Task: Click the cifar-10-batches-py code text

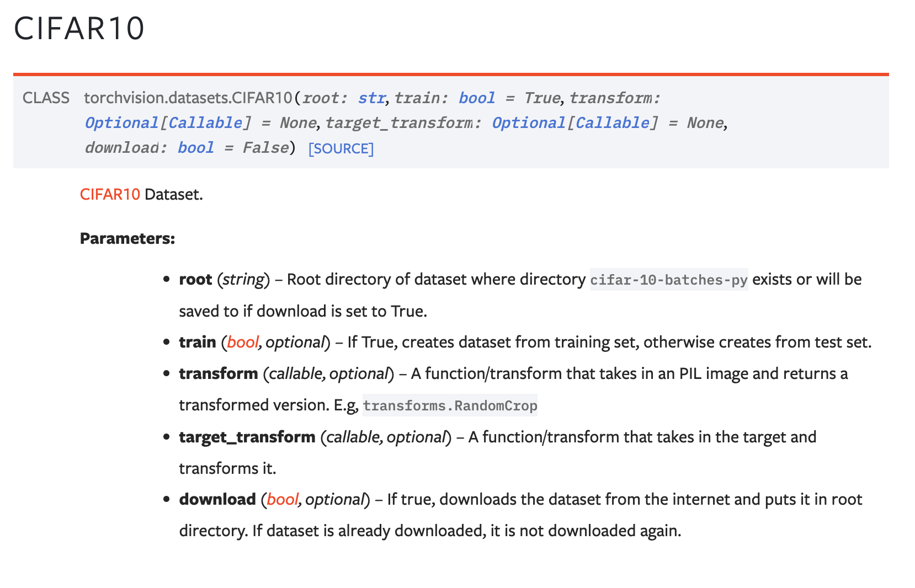Action: pos(669,280)
